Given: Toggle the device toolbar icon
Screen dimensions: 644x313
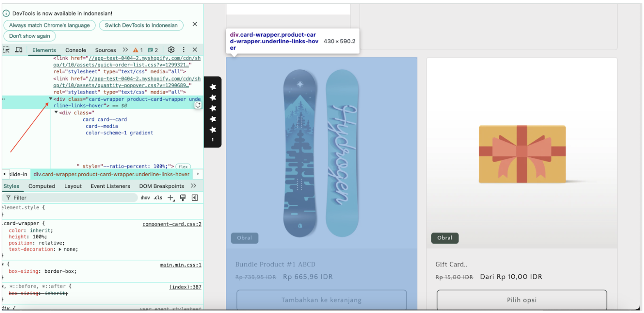Looking at the screenshot, I should [x=19, y=50].
